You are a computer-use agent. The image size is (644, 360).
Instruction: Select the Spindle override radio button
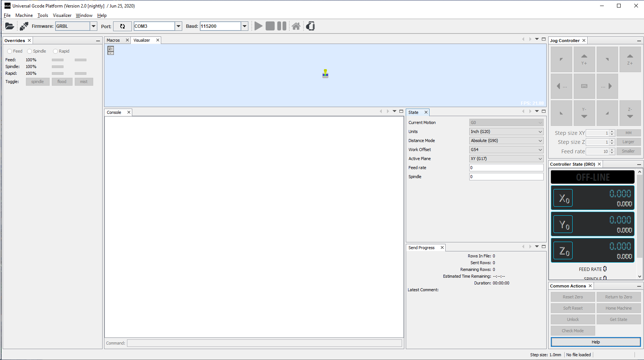(29, 51)
